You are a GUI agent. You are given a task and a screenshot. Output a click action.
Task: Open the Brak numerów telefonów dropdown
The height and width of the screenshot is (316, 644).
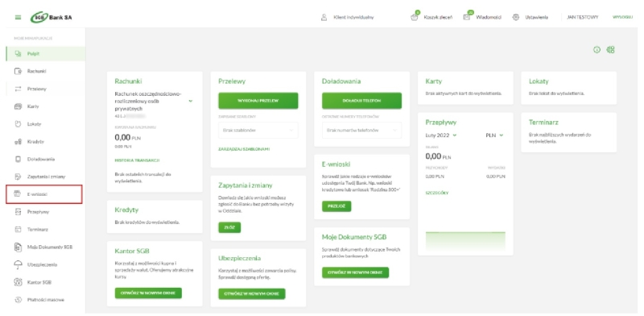click(x=361, y=130)
